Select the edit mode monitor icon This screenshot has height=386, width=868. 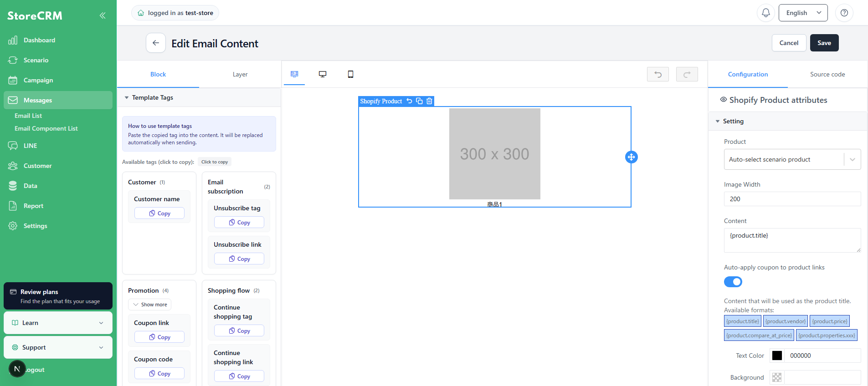click(294, 74)
